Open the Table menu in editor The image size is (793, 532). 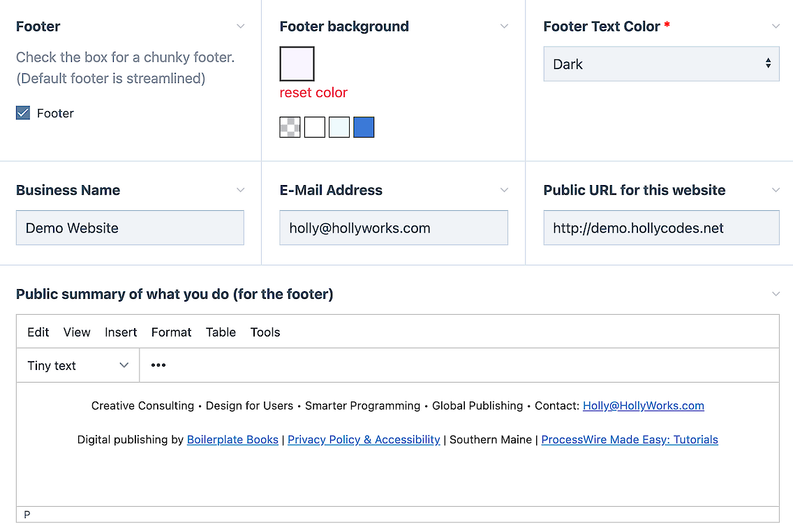pos(221,332)
